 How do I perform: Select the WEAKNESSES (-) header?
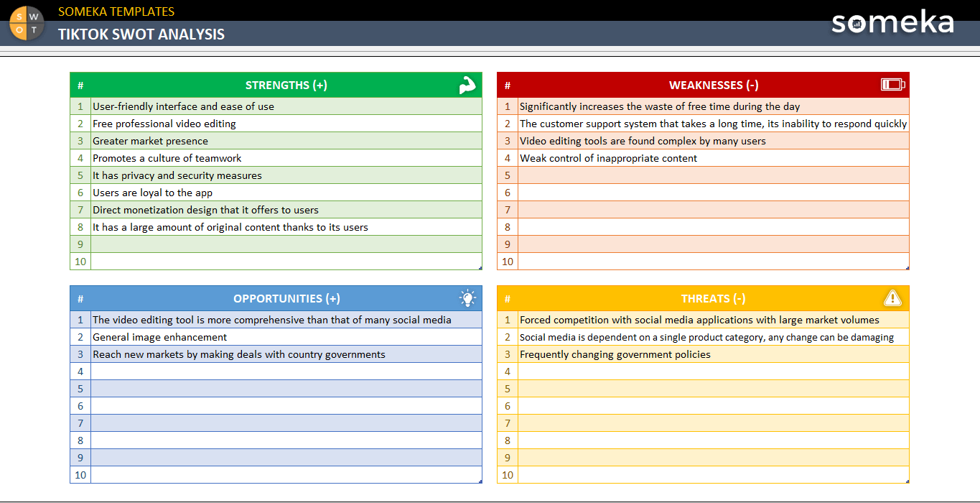[x=714, y=85]
